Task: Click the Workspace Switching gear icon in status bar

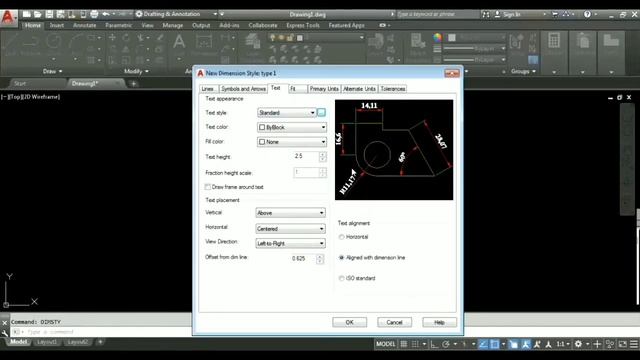Action: 578,344
